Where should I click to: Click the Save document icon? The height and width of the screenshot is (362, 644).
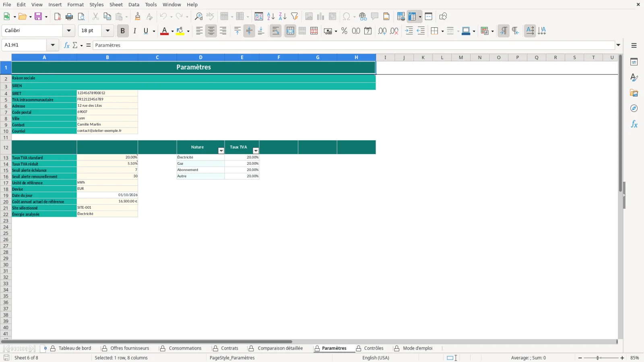click(38, 16)
